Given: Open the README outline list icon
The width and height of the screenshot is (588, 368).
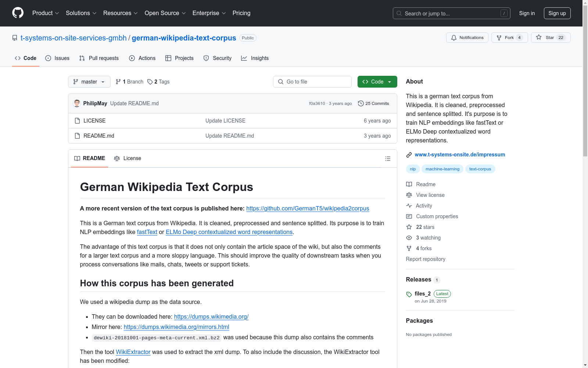Looking at the screenshot, I should pos(387,159).
